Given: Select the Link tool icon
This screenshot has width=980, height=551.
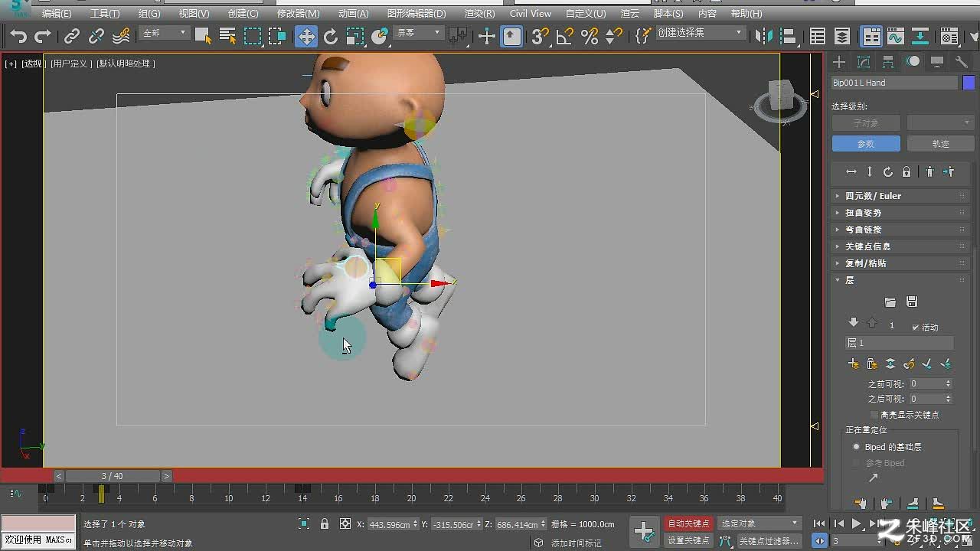Looking at the screenshot, I should (72, 36).
